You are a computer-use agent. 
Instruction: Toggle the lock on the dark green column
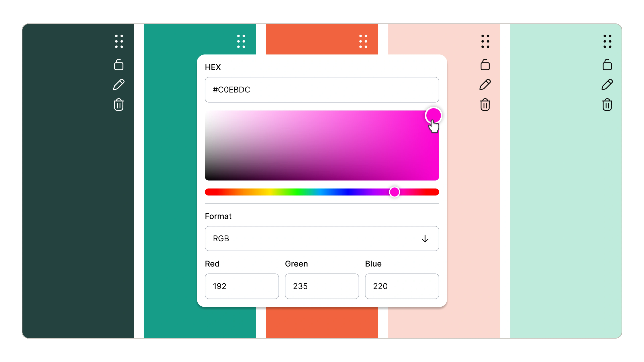pos(119,65)
